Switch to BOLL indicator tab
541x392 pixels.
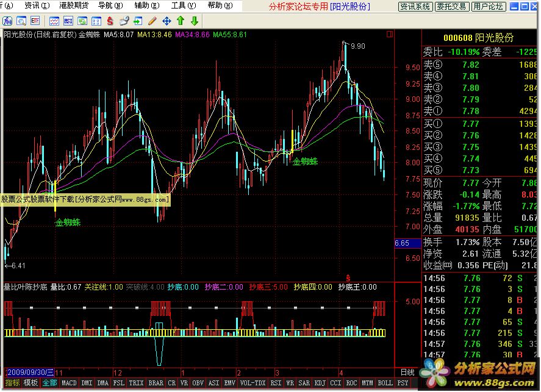pyautogui.click(x=385, y=383)
